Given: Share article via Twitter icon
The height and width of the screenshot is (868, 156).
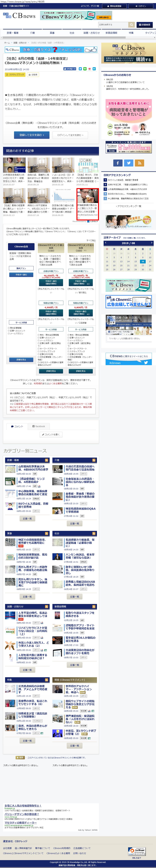Looking at the screenshot, I should tap(80, 69).
